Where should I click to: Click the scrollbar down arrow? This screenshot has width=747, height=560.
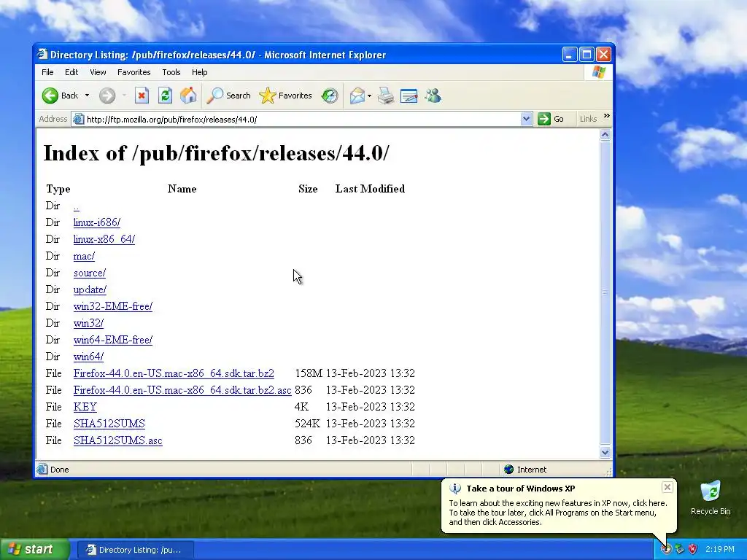point(605,452)
